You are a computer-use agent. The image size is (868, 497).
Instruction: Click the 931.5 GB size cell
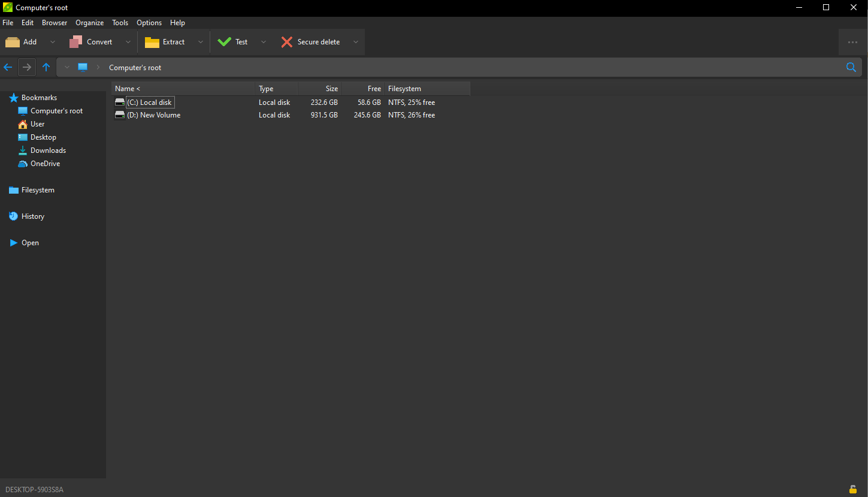324,115
